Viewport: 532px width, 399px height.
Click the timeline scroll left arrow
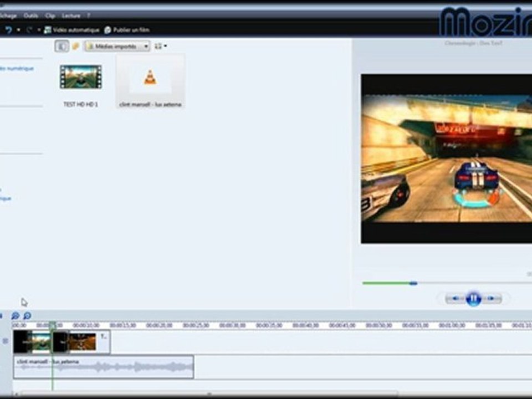[16, 394]
